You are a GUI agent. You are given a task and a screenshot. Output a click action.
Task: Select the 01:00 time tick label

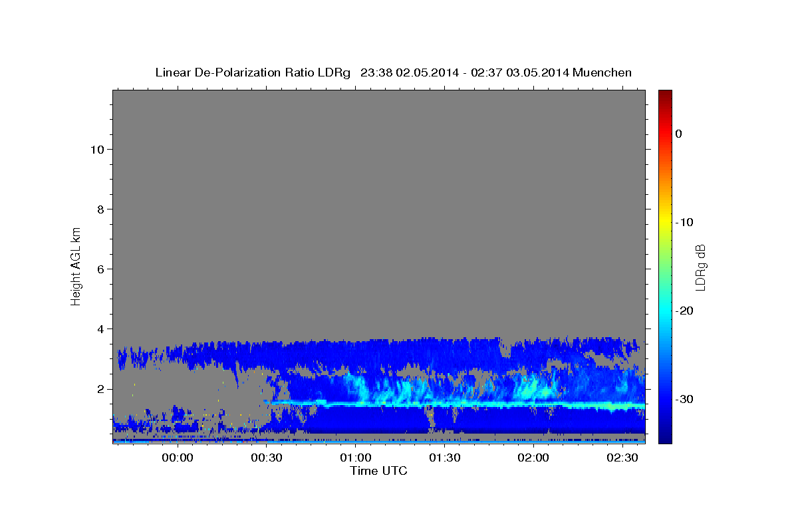coord(356,458)
